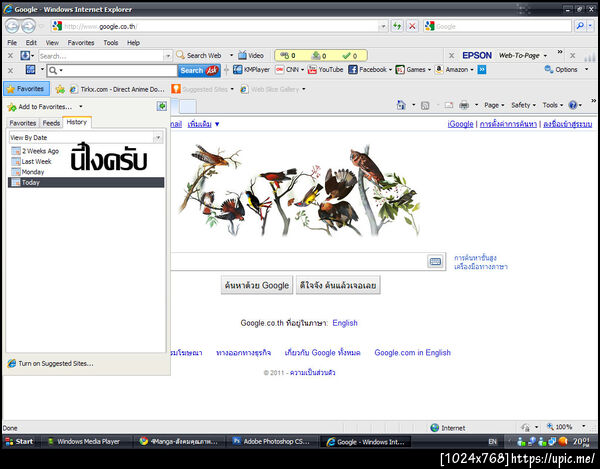Open Facebook toolbar shortcut
The image size is (600, 469).
pos(370,70)
